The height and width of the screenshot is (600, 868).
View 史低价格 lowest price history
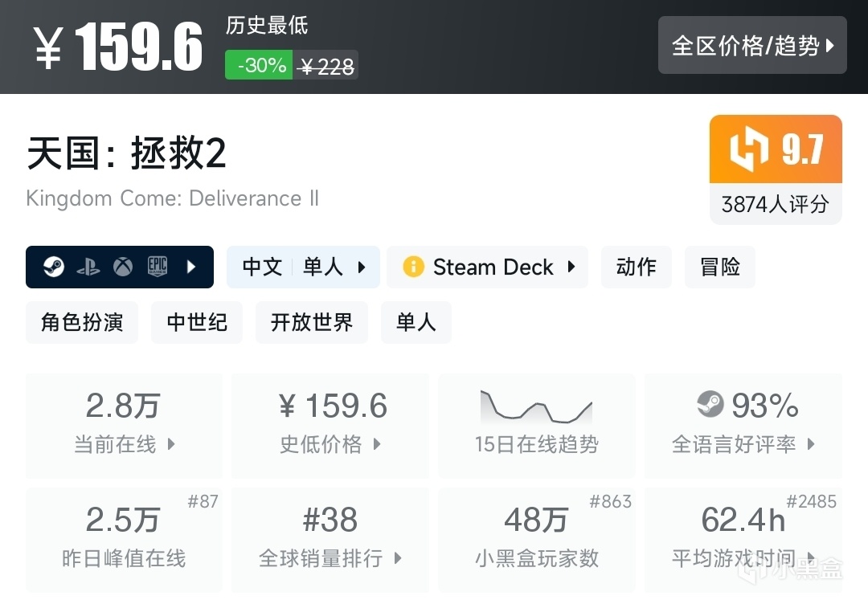330,426
